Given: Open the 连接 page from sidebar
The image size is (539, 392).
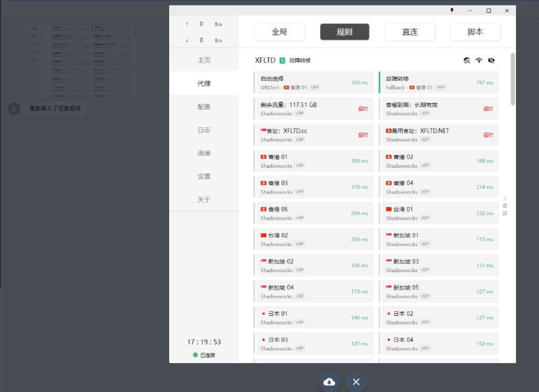Looking at the screenshot, I should coord(203,153).
